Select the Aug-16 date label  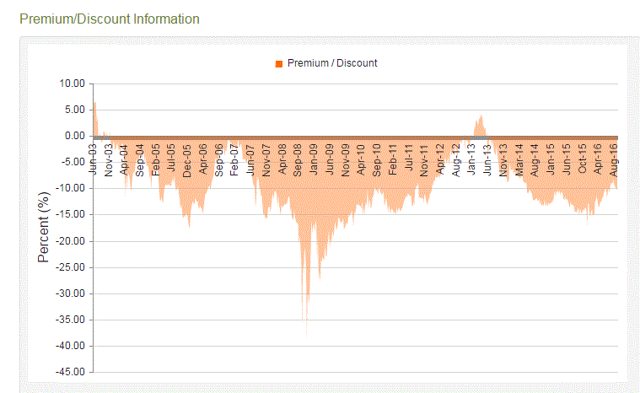click(x=613, y=160)
